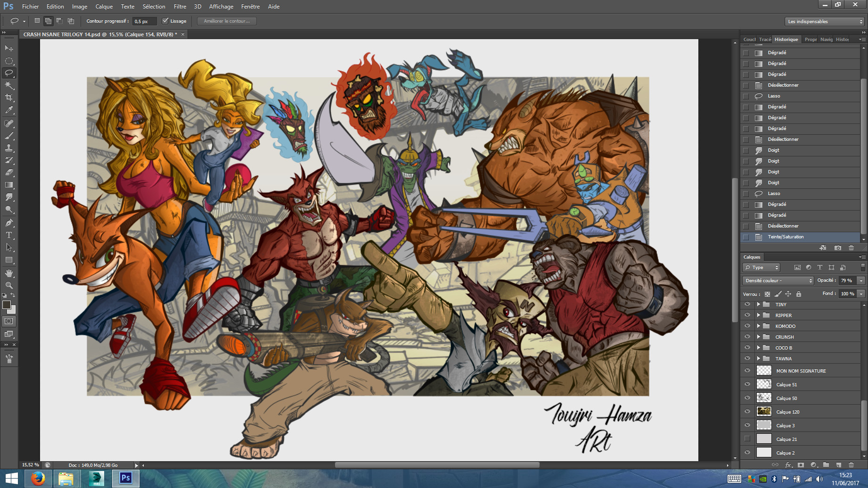
Task: Select the Brush tool
Action: (9, 136)
